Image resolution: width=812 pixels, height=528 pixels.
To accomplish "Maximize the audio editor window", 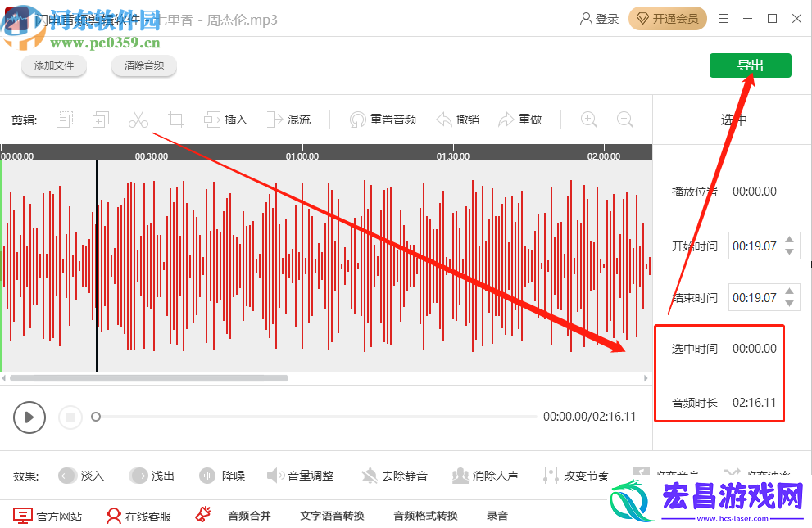I will pyautogui.click(x=772, y=19).
